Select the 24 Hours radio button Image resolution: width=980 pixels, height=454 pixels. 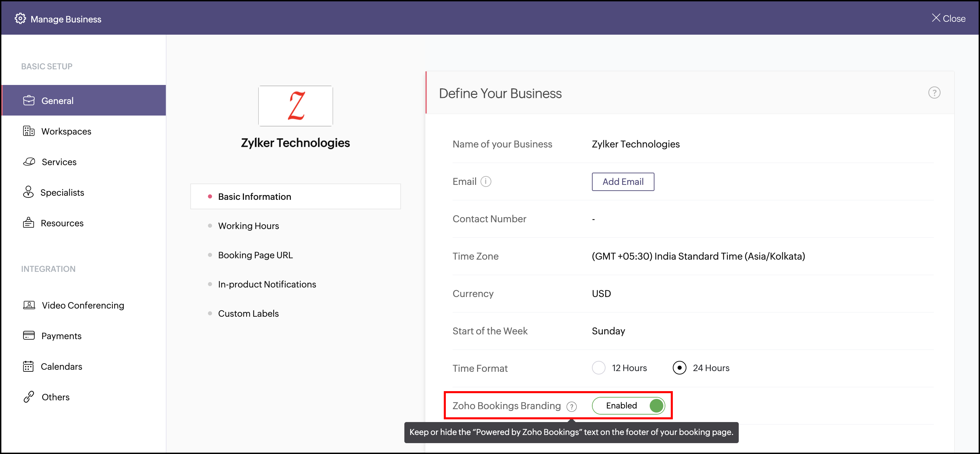click(x=680, y=368)
